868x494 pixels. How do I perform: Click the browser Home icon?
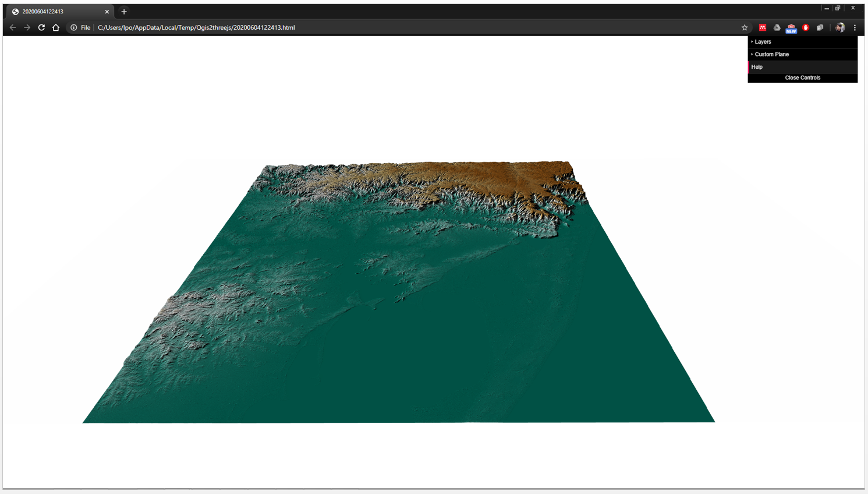pyautogui.click(x=56, y=27)
